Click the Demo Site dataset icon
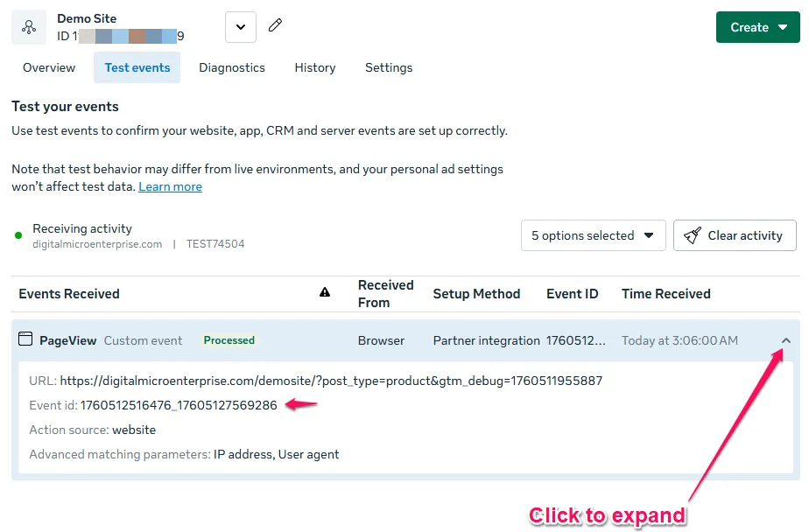 29,27
